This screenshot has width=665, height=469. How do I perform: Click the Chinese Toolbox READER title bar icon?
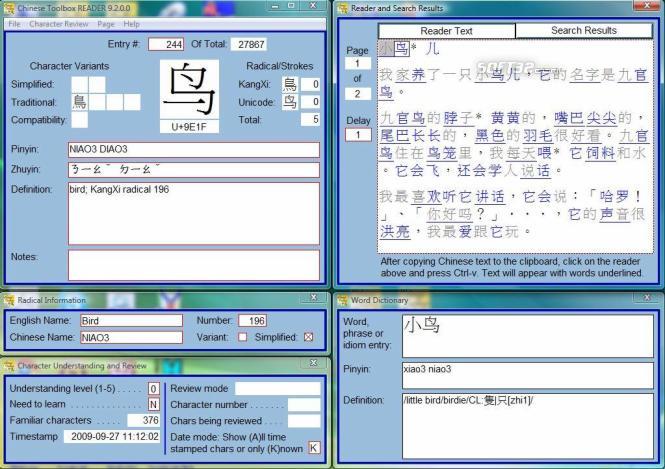[x=9, y=8]
